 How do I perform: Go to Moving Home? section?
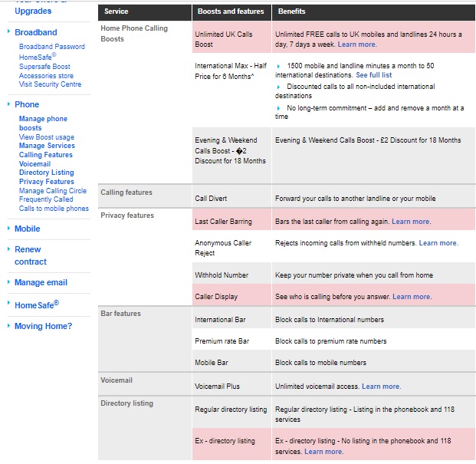point(43,326)
